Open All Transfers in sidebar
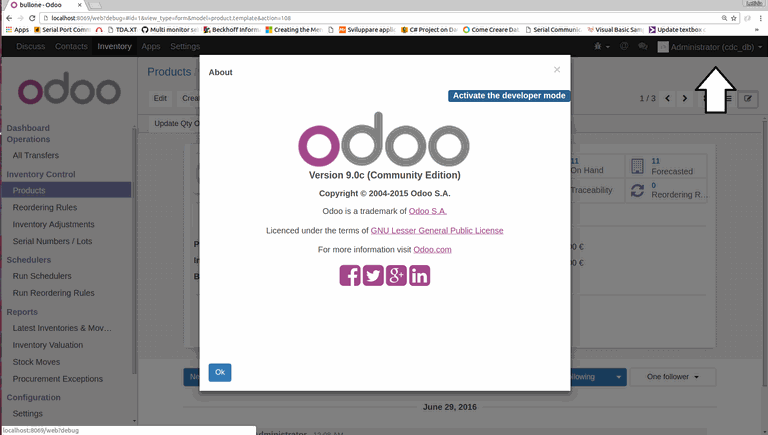 pos(36,155)
